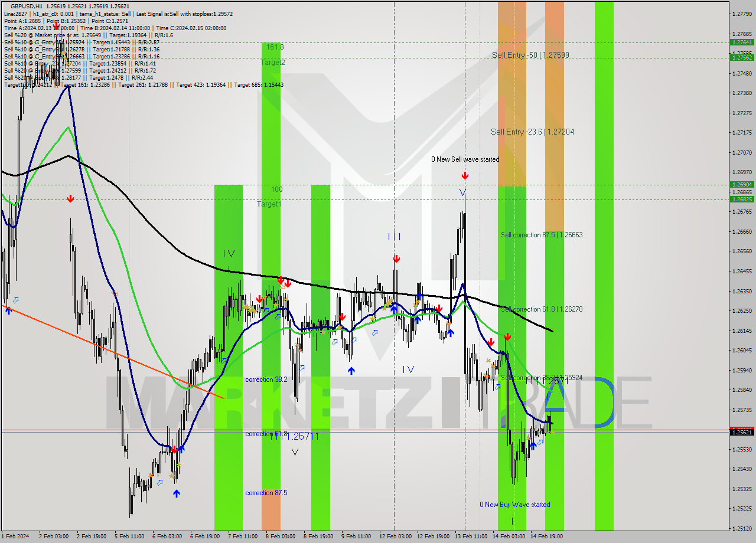Click the '5 Feb 11:00' time axis label

point(129,537)
